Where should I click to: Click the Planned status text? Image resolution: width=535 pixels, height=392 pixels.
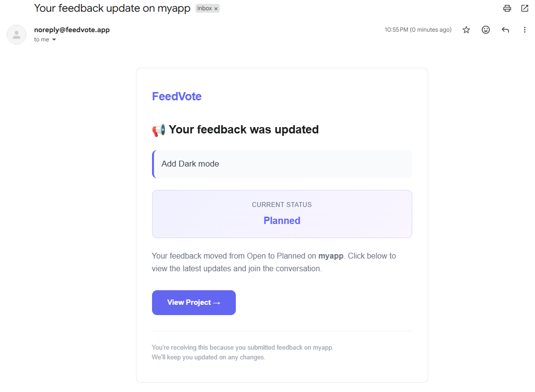pos(282,221)
